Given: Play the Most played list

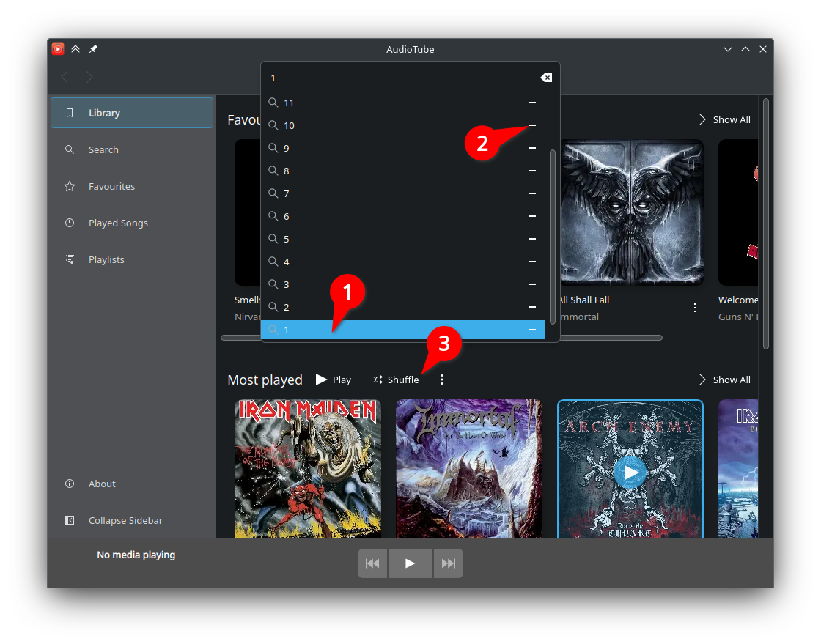Looking at the screenshot, I should [334, 380].
